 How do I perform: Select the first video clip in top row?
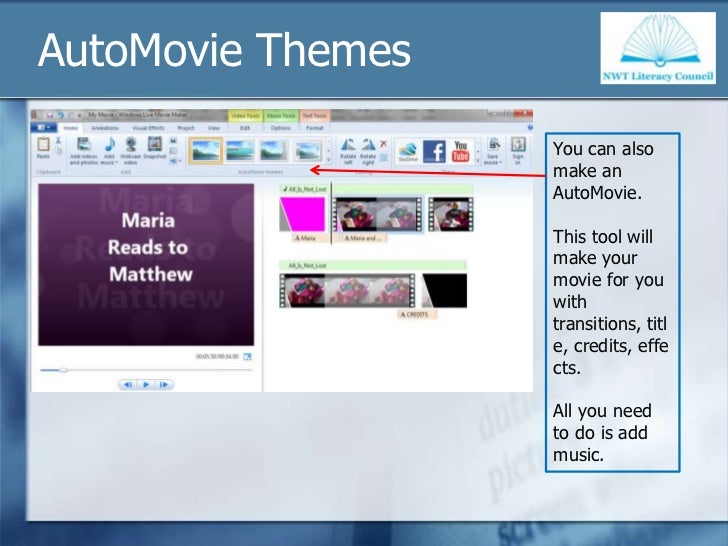pos(378,214)
